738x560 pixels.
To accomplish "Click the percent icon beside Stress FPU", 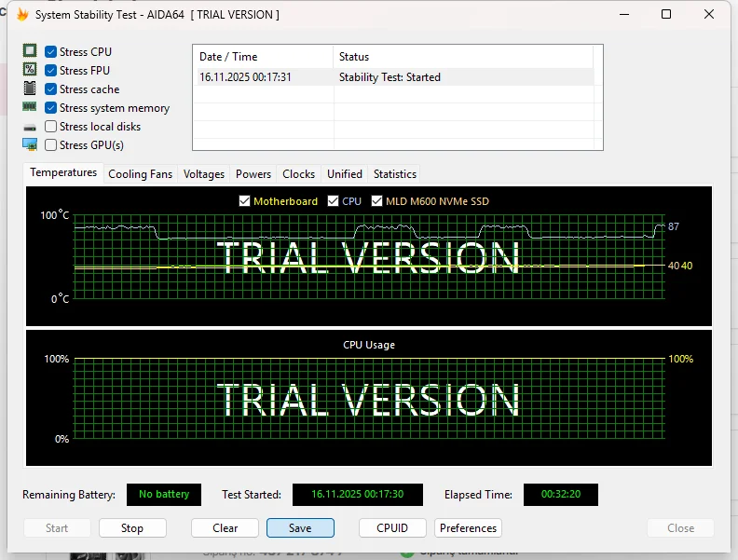I will [x=30, y=70].
